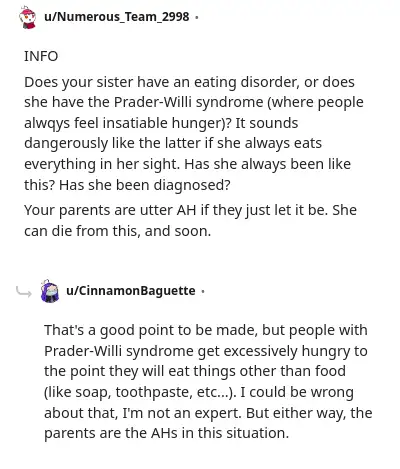Image resolution: width=400 pixels, height=469 pixels.
Task: Click the reply thread arrow icon
Action: [x=24, y=292]
